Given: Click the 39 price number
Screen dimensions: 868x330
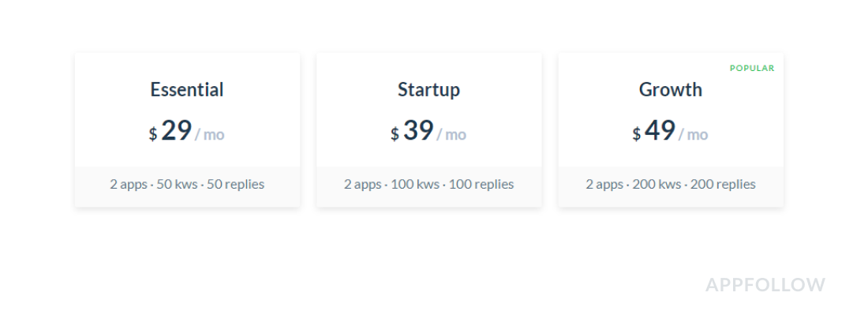Looking at the screenshot, I should point(418,131).
